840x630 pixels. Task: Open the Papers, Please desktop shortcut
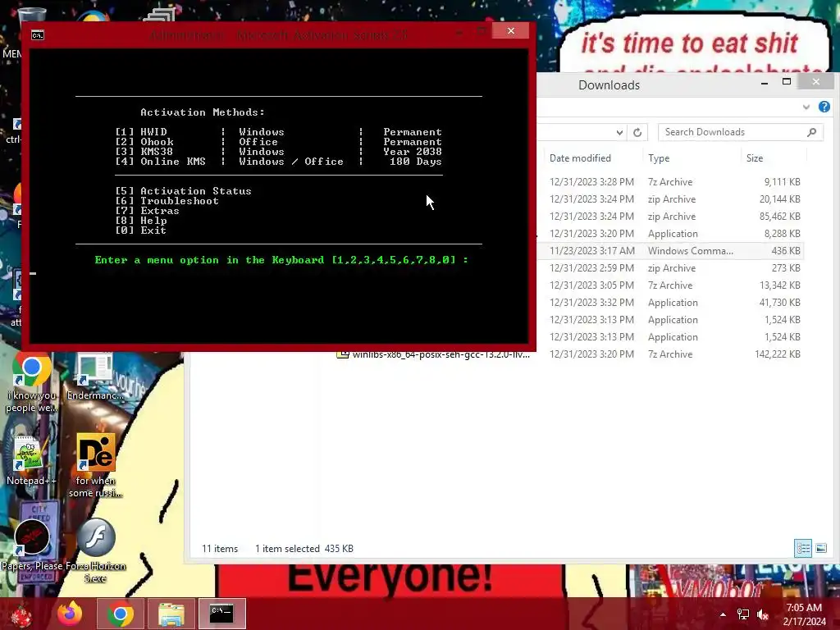click(x=32, y=546)
